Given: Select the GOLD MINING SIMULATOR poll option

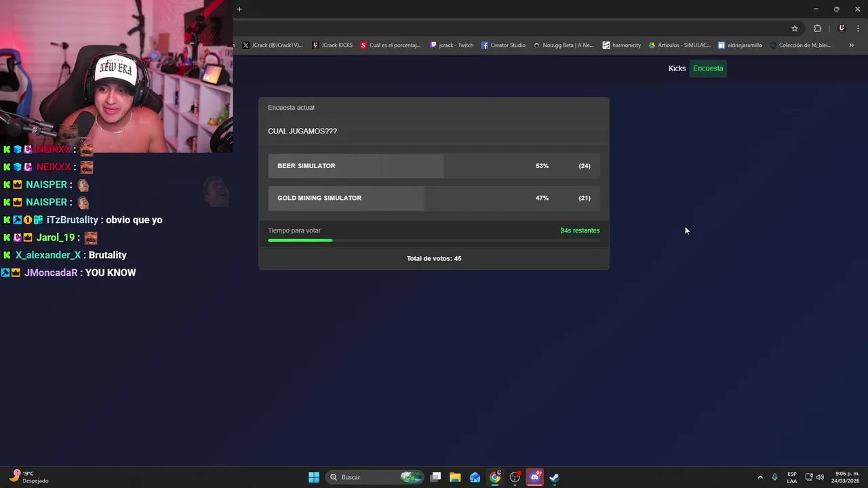Looking at the screenshot, I should pyautogui.click(x=434, y=198).
